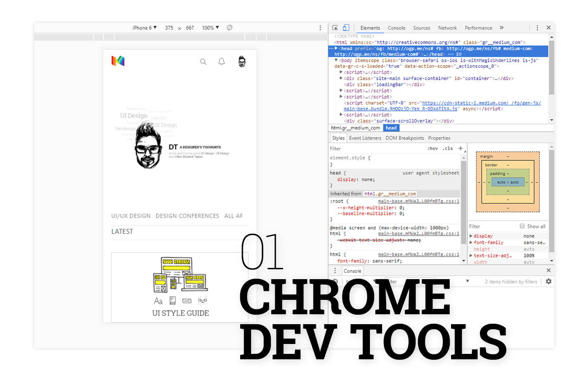Expand the site-main div node
588x371 pixels.
[x=342, y=78]
